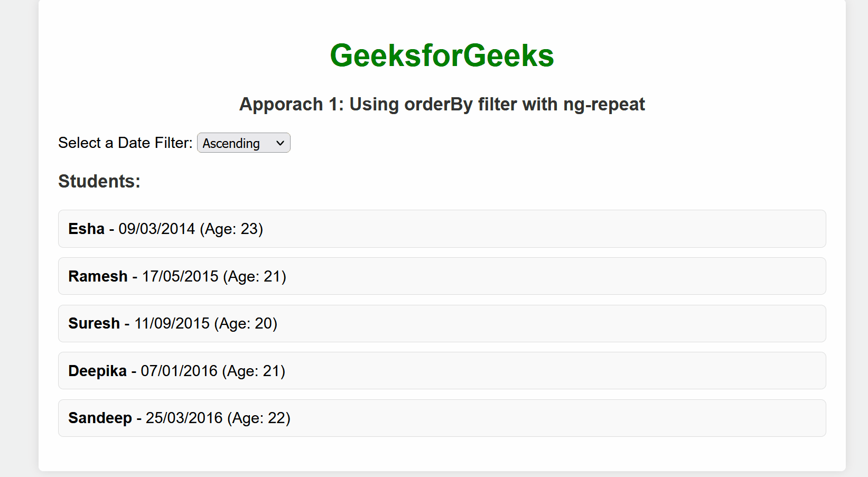Click the '(Age: 21)' text in Deepika's row

click(254, 371)
